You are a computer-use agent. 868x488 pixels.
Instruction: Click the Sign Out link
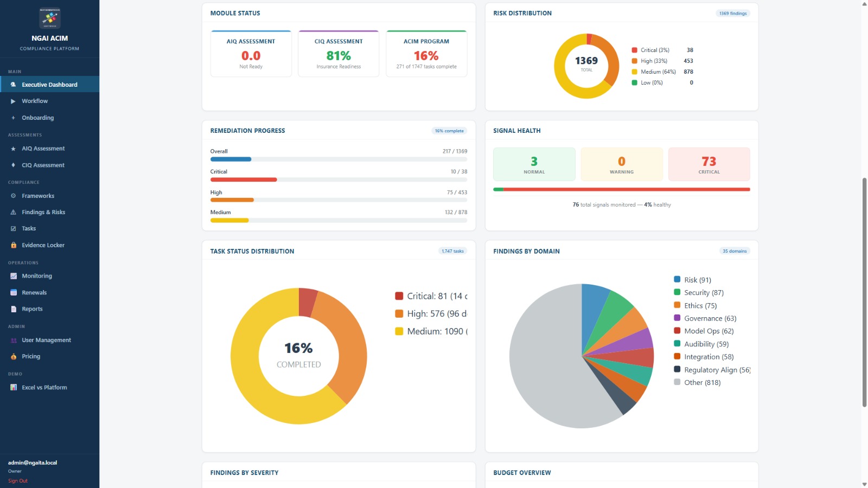(18, 481)
